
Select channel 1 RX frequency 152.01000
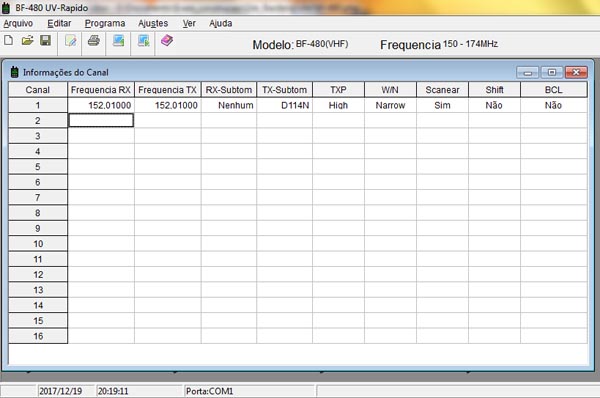point(101,105)
